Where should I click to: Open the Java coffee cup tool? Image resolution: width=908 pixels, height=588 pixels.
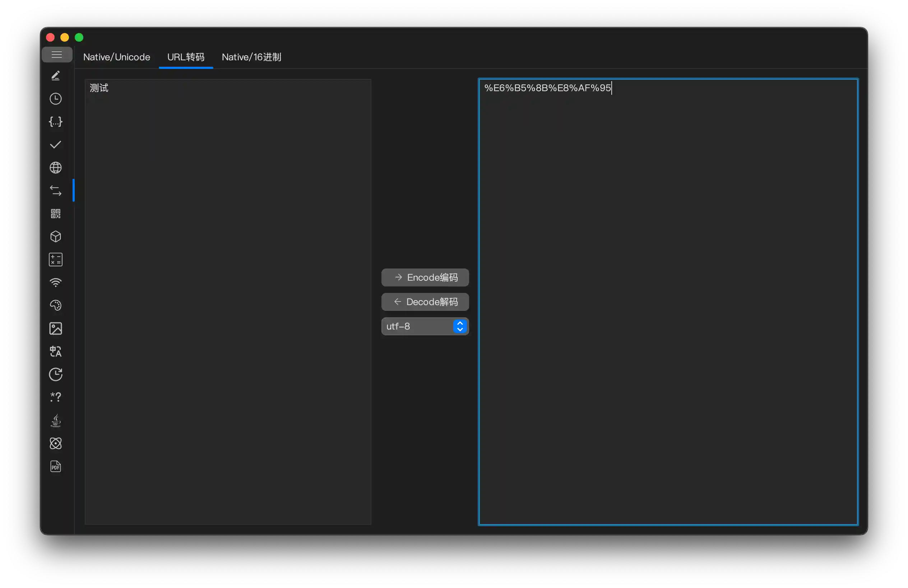coord(56,420)
